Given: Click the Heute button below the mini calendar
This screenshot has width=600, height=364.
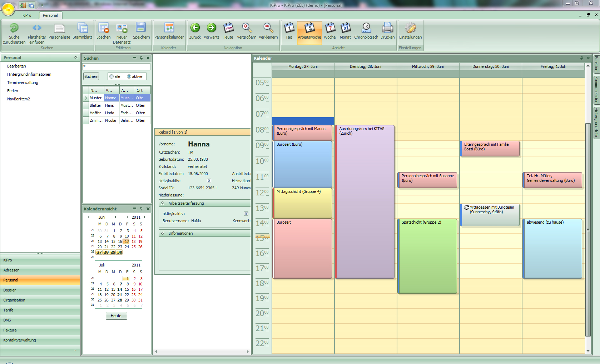Looking at the screenshot, I should 116,316.
